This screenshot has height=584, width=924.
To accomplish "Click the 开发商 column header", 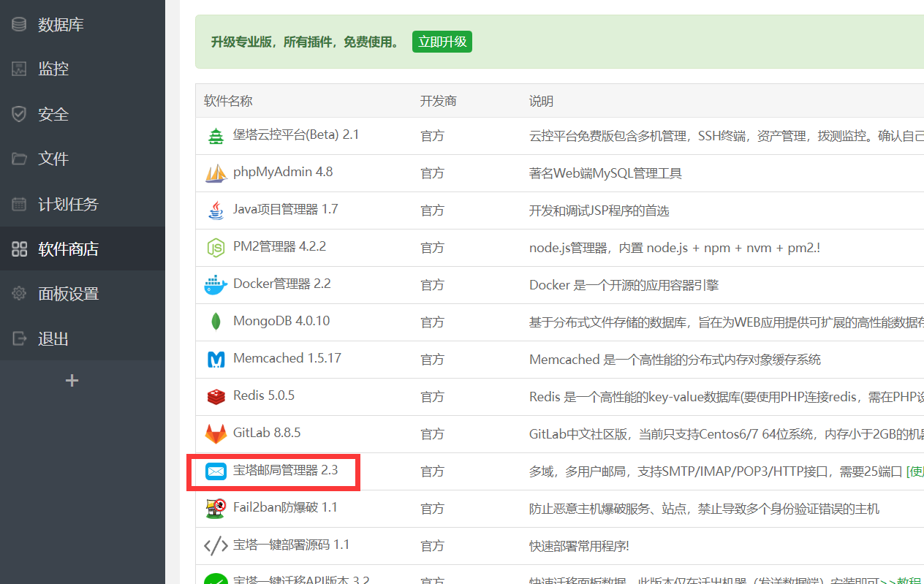I will (x=439, y=101).
